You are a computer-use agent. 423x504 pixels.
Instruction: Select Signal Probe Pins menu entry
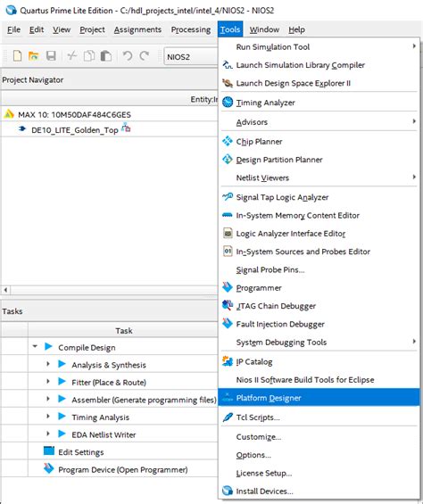tap(319, 269)
